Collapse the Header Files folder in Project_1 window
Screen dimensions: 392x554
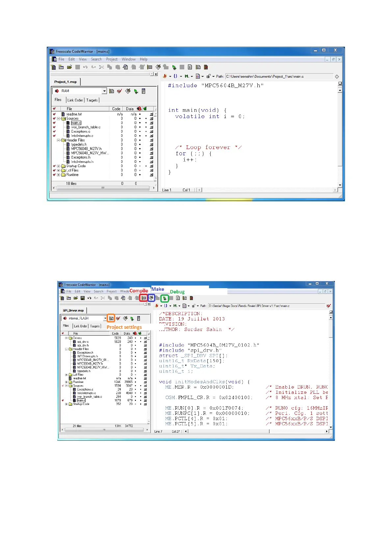pyautogui.click(x=59, y=140)
